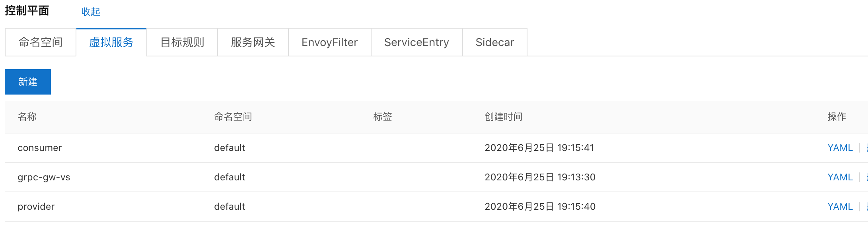Open YAML link for grpc-gw-vs
868x232 pixels.
point(840,177)
